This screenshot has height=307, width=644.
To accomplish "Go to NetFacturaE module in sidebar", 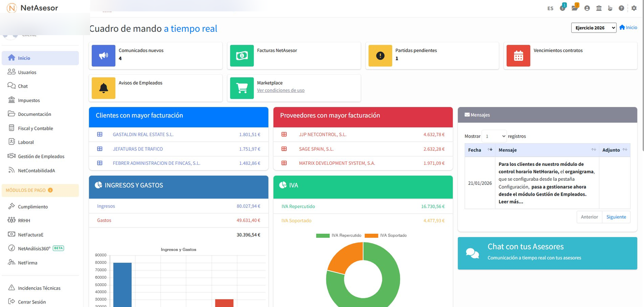I will tap(30, 235).
